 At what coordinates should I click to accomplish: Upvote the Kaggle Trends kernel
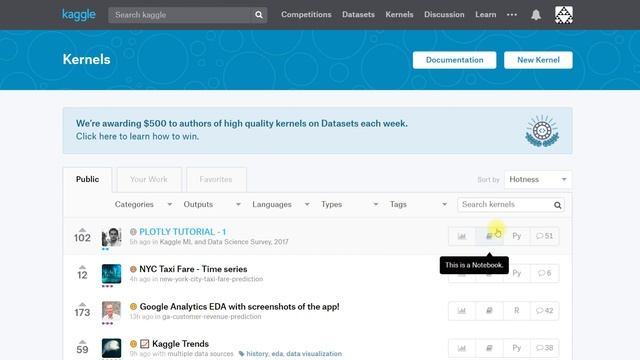click(x=82, y=342)
